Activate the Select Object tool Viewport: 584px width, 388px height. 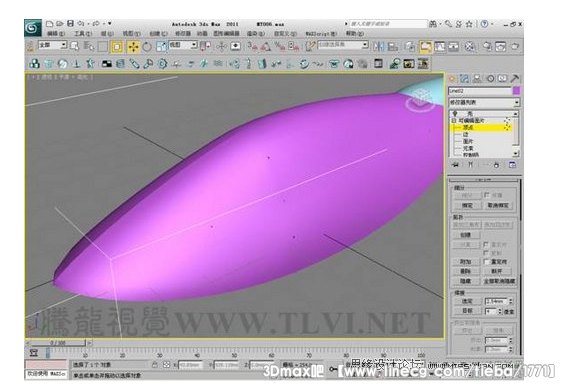[x=74, y=46]
